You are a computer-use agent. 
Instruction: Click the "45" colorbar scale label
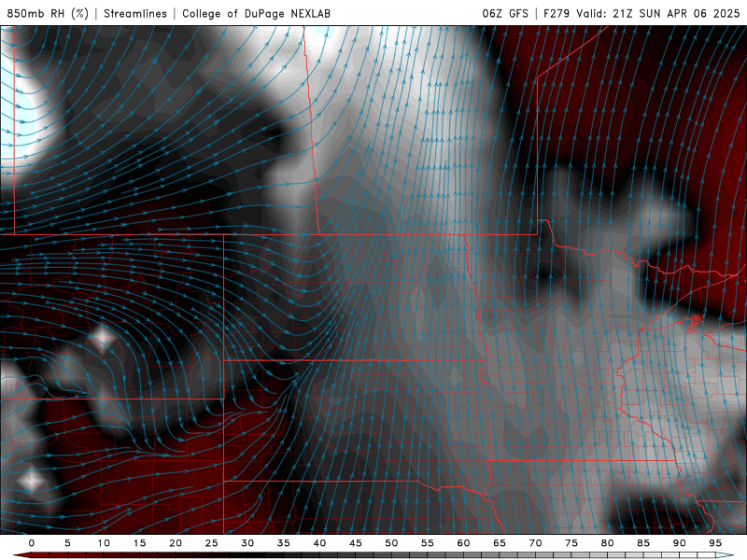click(x=356, y=543)
